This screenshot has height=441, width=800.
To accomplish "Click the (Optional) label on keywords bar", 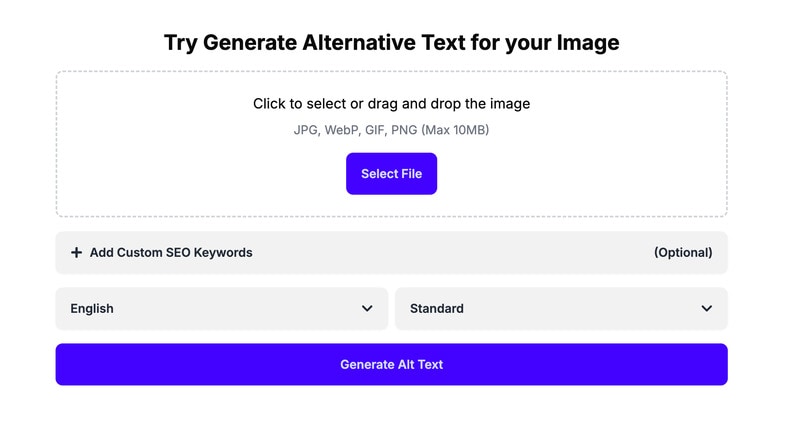I will pos(683,253).
